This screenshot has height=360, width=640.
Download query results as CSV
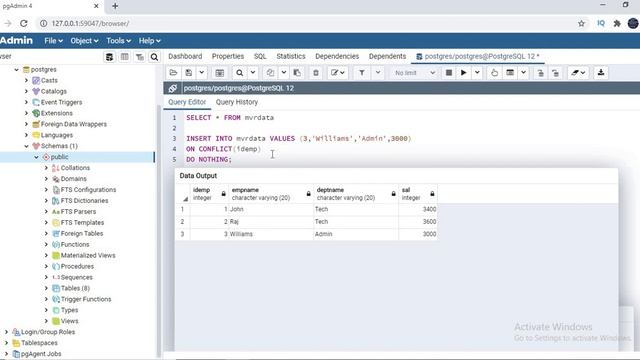(601, 73)
